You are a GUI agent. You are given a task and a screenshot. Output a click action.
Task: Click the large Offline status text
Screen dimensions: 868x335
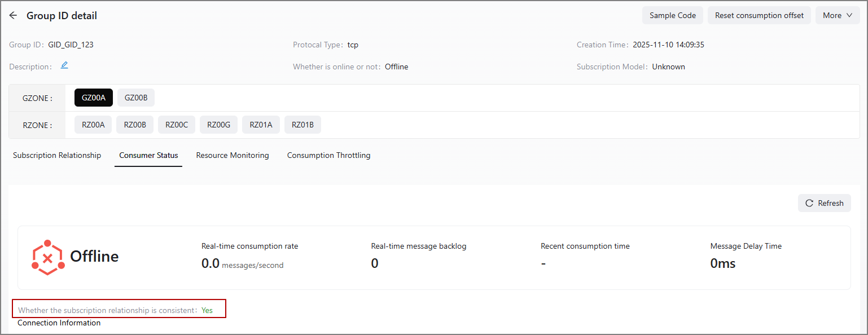94,257
